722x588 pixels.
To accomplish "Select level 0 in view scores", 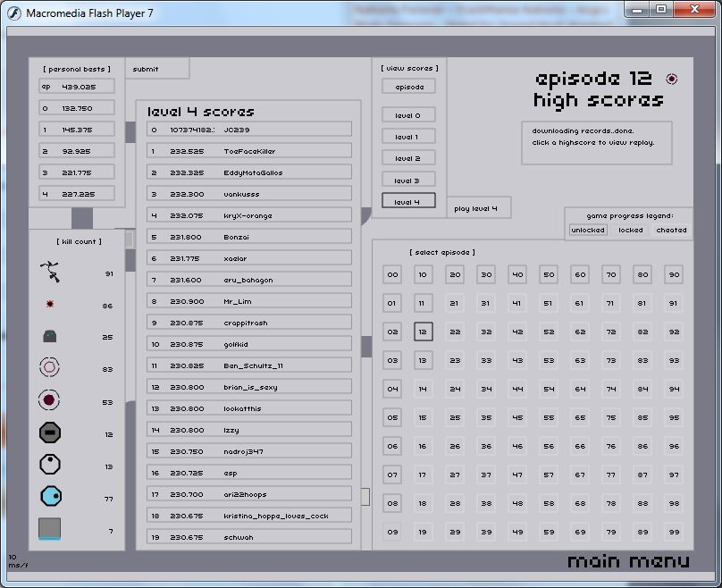I will coord(408,115).
